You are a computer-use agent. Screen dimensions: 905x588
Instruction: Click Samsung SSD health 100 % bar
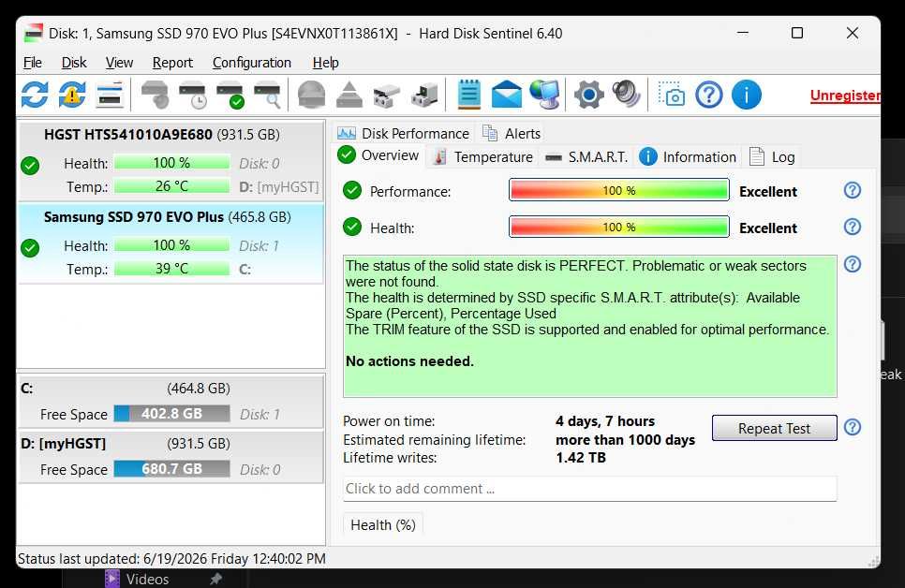(171, 245)
